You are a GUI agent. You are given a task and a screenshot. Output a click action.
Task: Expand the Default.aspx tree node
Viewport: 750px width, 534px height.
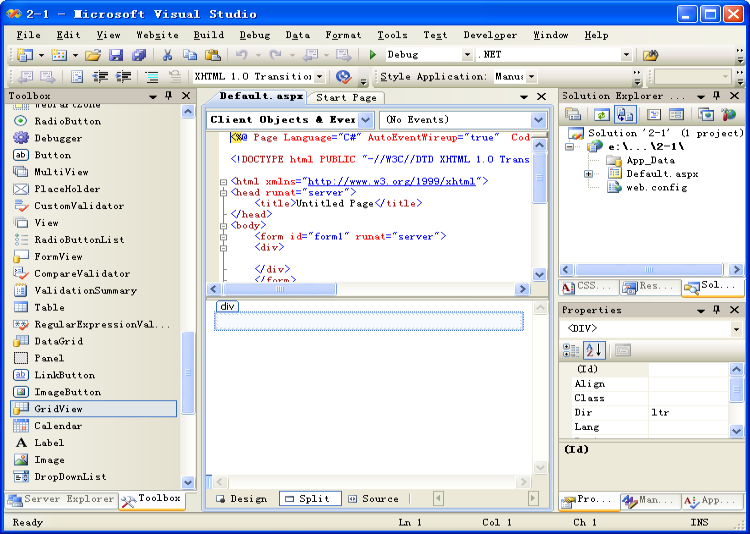click(589, 174)
